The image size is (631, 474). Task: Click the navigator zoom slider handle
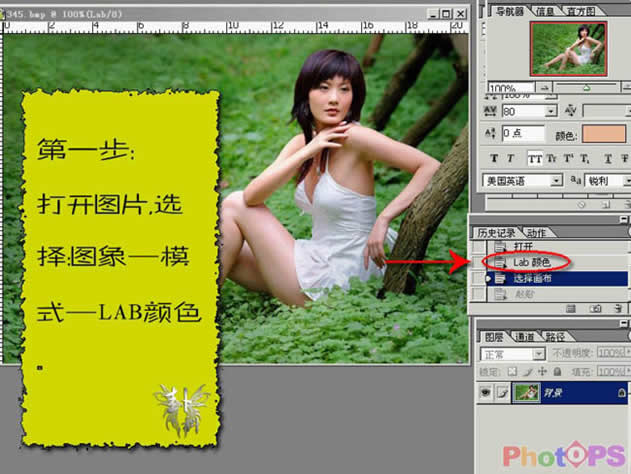coord(587,87)
